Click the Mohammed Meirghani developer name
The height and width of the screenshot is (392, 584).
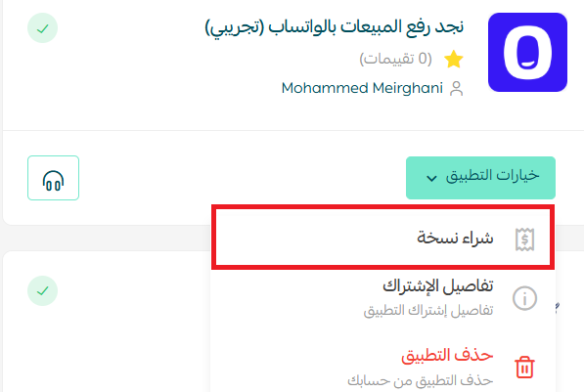click(362, 88)
